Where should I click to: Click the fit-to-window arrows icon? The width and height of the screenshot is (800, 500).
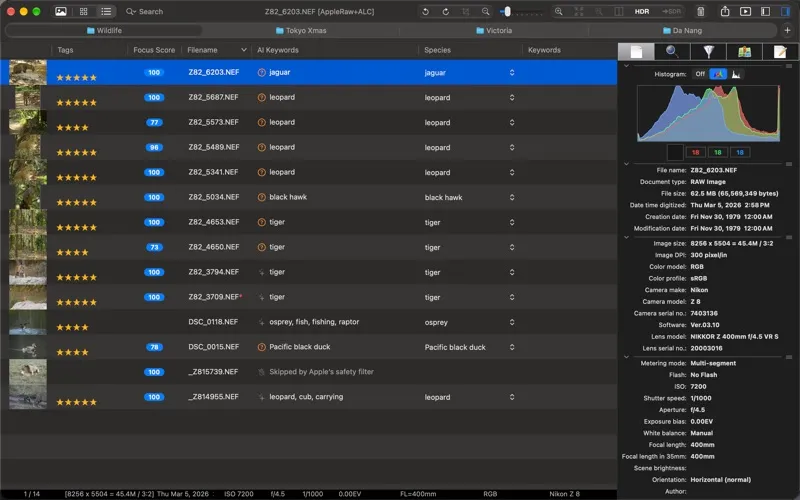click(x=579, y=11)
